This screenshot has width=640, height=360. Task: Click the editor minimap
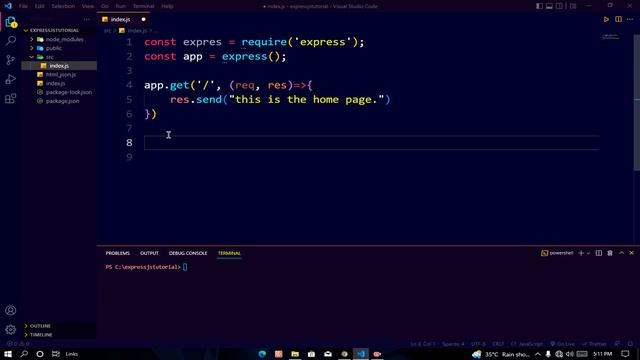pyautogui.click(x=610, y=37)
